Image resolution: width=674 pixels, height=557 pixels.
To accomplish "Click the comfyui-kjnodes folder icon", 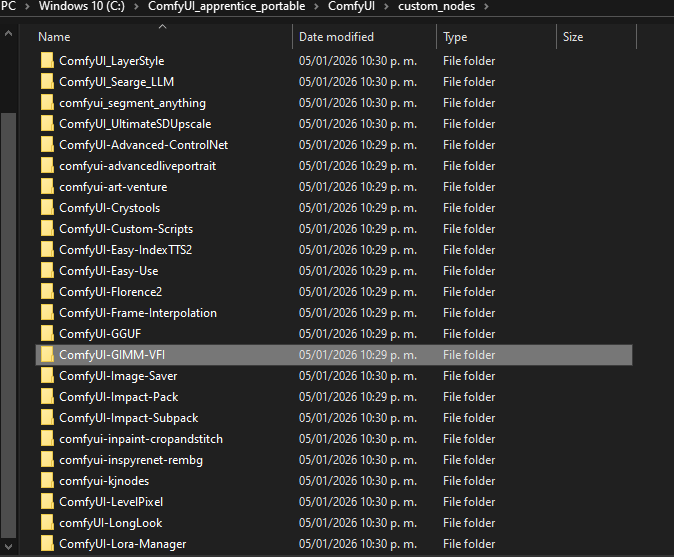I will [x=47, y=481].
